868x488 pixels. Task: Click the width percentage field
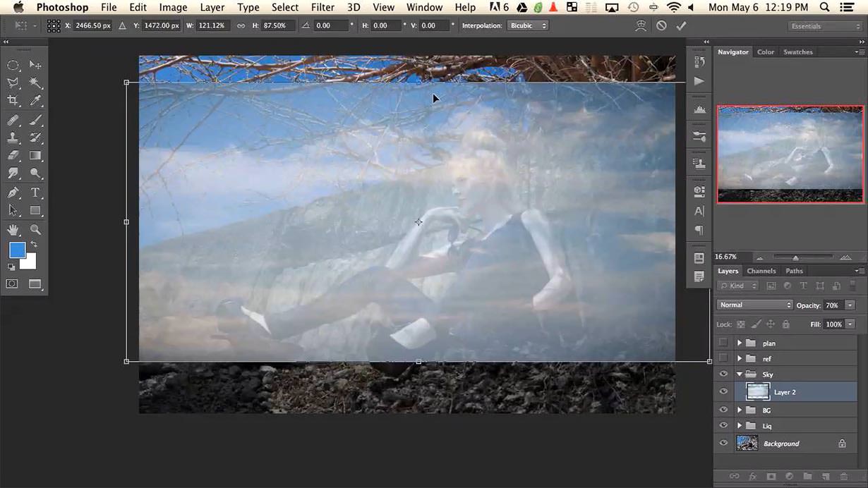[212, 25]
